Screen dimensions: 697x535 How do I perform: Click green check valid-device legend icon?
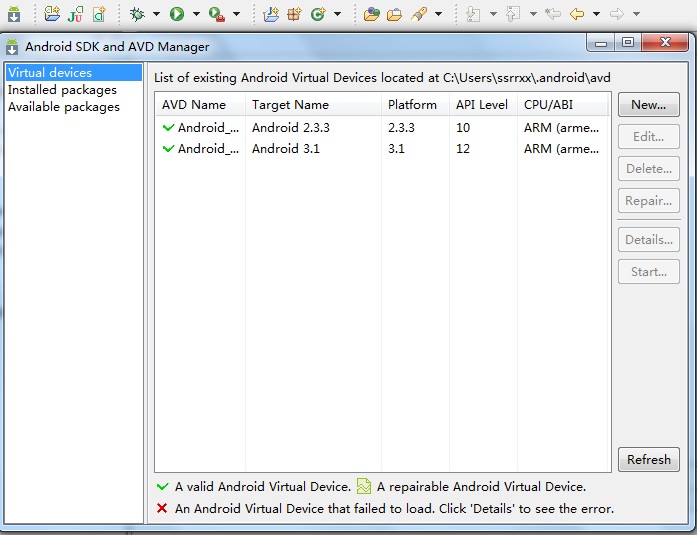(x=163, y=487)
